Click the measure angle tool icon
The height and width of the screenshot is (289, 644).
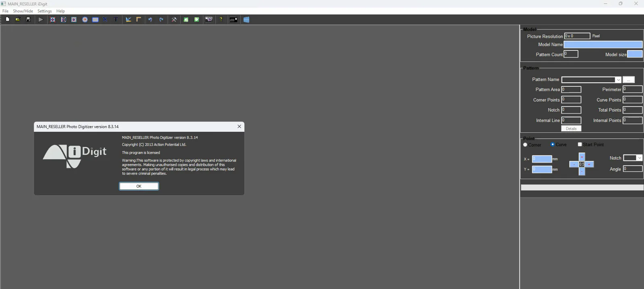(128, 19)
